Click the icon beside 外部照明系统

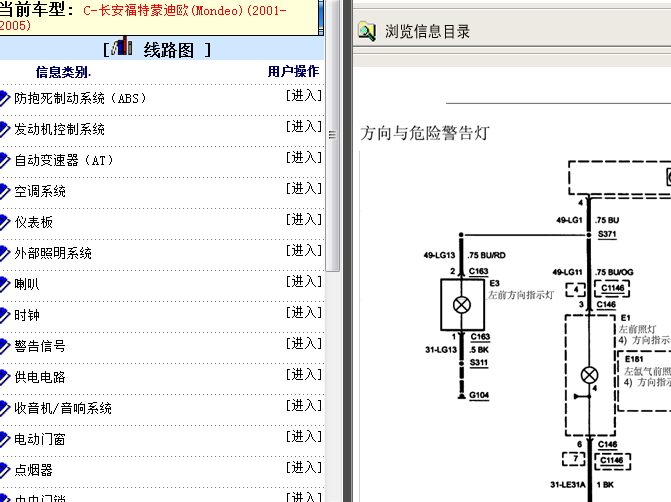click(4, 253)
